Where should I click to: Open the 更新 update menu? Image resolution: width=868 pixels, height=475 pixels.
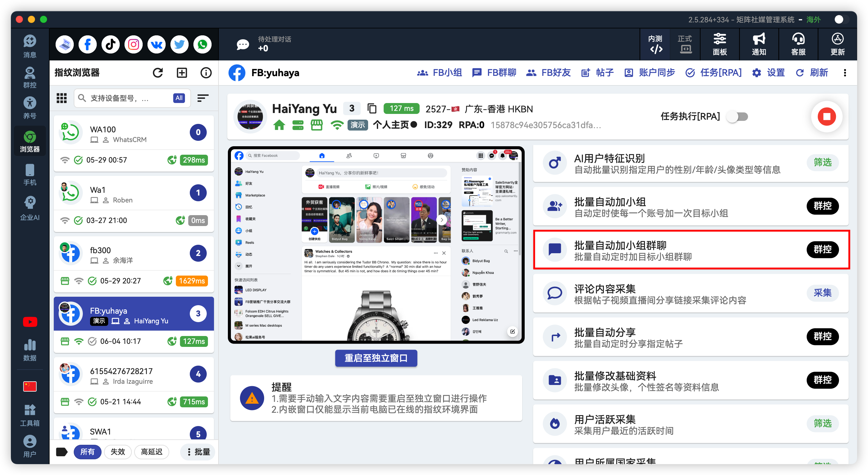(x=837, y=44)
